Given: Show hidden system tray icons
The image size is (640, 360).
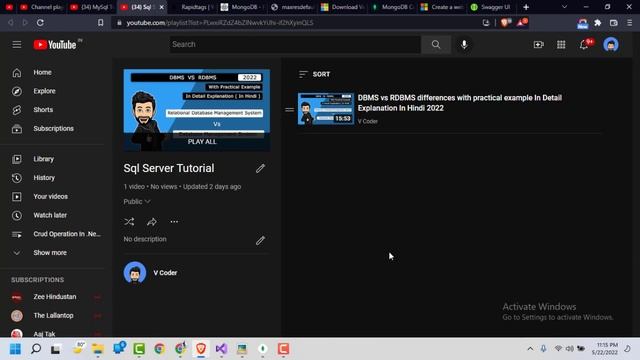Looking at the screenshot, I should point(530,349).
